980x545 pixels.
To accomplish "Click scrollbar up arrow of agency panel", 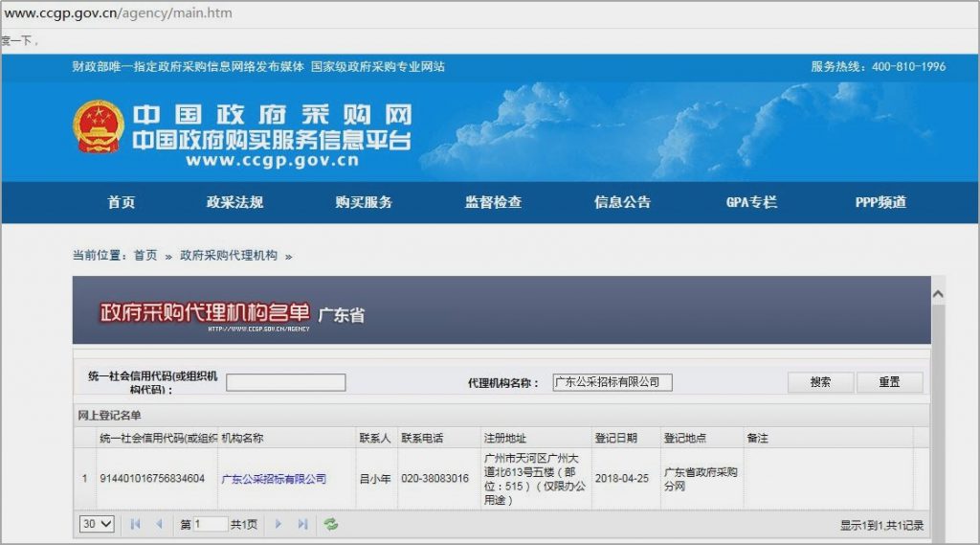I will click(x=938, y=293).
